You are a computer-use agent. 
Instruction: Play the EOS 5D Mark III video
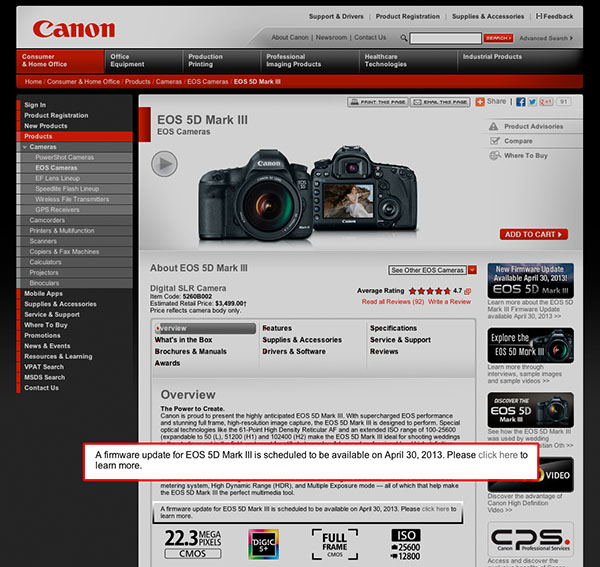[x=164, y=164]
